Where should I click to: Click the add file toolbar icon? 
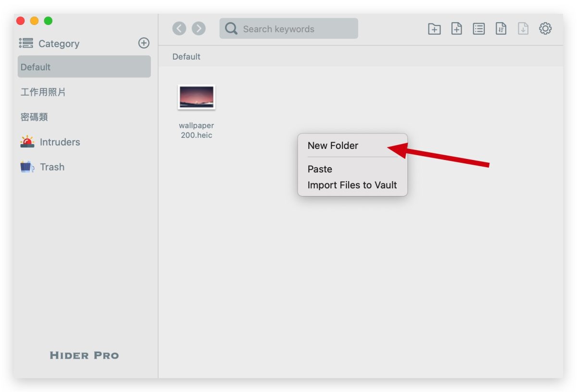click(x=456, y=29)
